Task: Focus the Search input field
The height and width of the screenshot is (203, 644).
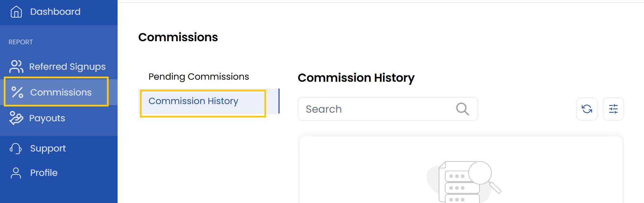Action: pyautogui.click(x=378, y=109)
